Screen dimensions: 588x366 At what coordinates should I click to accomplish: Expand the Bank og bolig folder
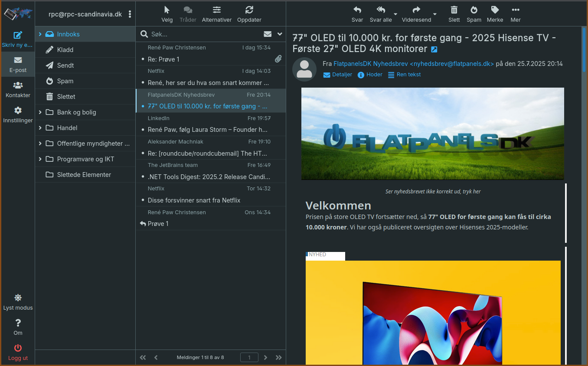(x=41, y=112)
